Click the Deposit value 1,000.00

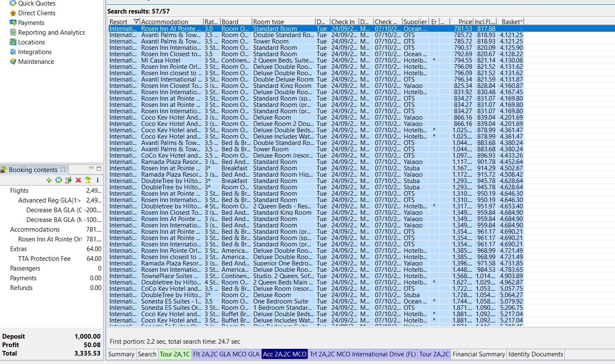(87, 337)
